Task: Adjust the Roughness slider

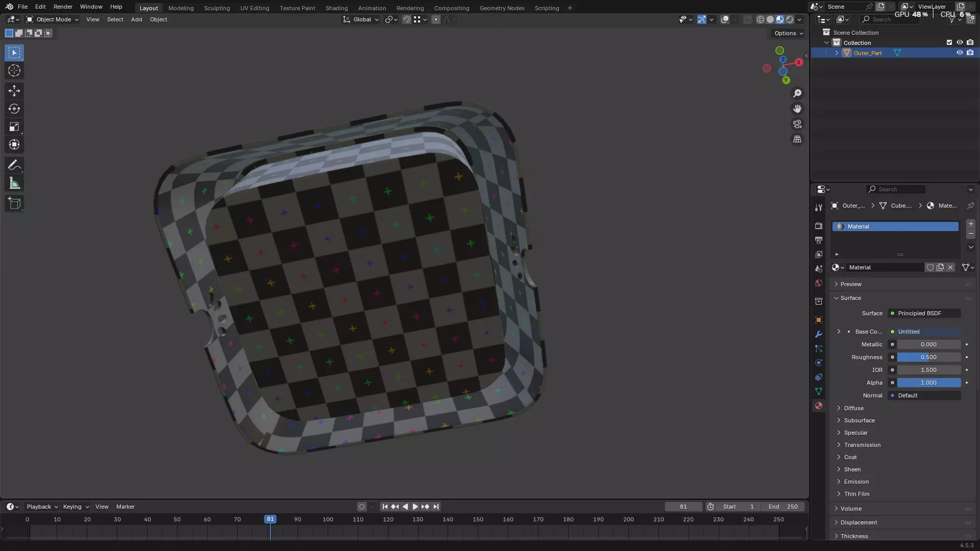Action: (928, 357)
